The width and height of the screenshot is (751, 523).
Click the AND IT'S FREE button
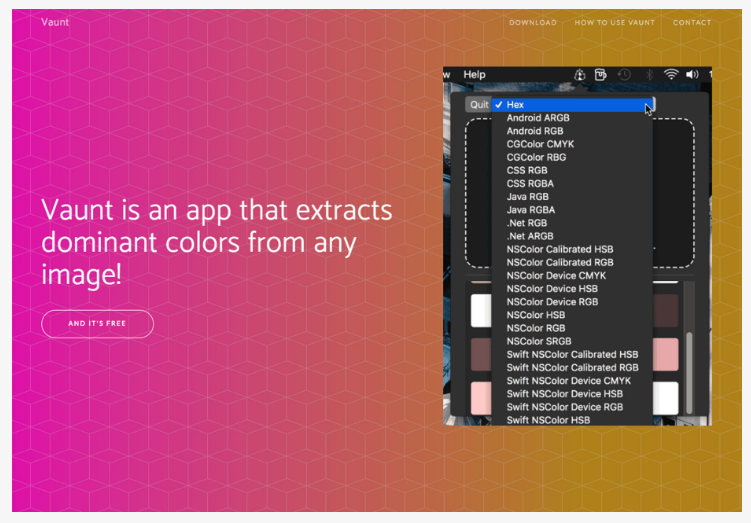(97, 324)
